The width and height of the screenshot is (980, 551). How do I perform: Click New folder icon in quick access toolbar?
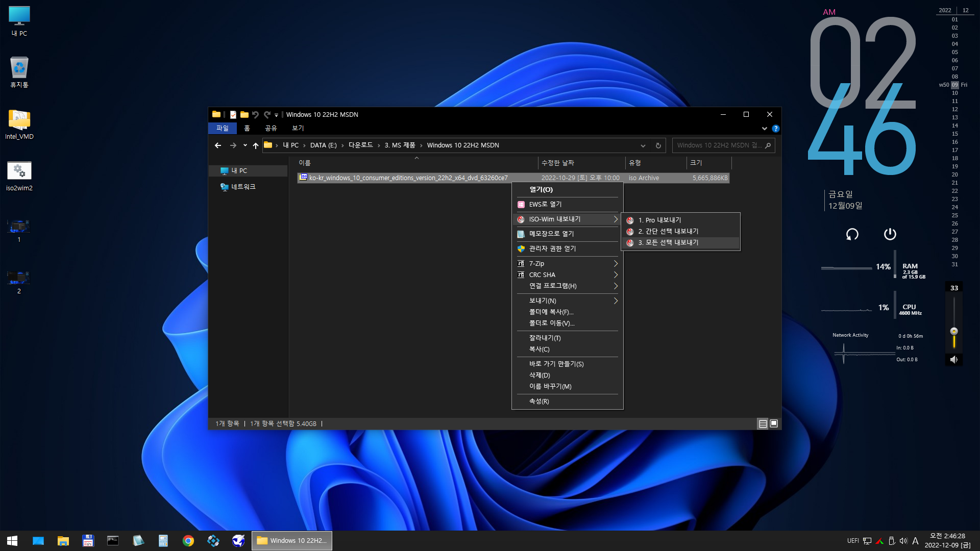[244, 115]
